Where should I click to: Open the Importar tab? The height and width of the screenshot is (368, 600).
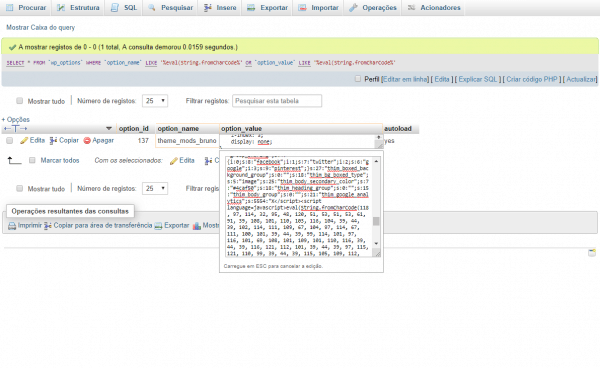318,8
